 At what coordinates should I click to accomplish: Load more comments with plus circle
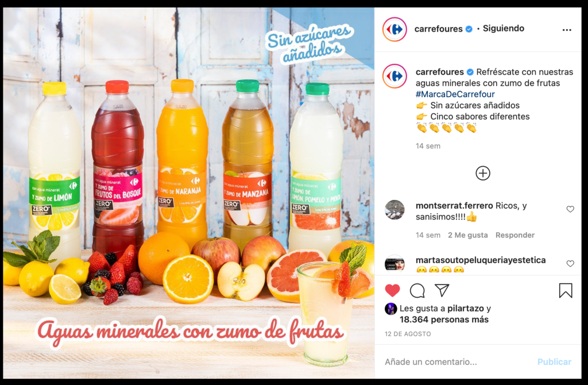coord(482,174)
